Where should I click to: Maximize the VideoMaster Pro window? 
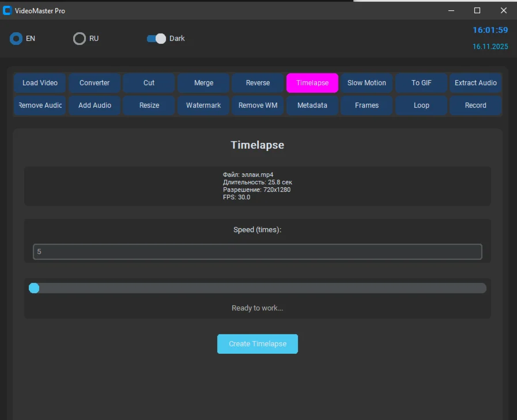[477, 10]
